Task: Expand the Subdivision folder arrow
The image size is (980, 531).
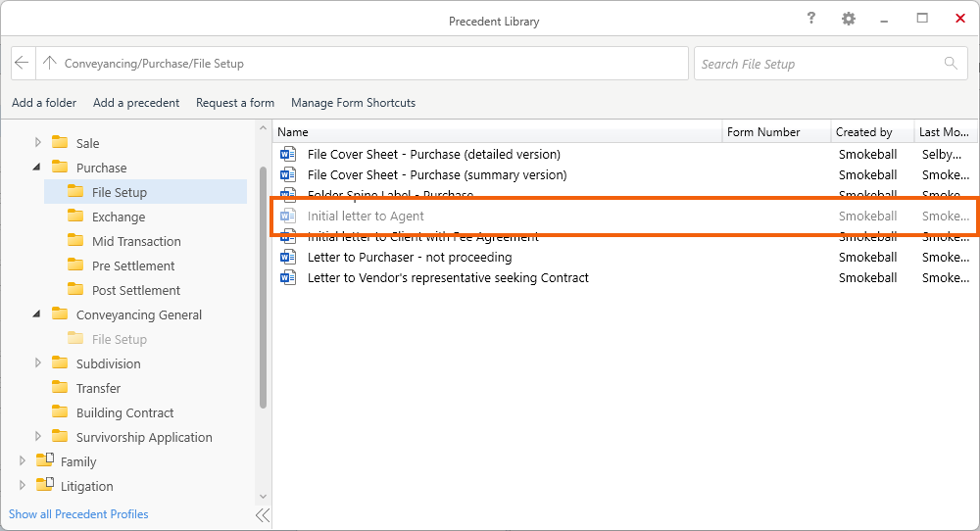Action: coord(38,363)
